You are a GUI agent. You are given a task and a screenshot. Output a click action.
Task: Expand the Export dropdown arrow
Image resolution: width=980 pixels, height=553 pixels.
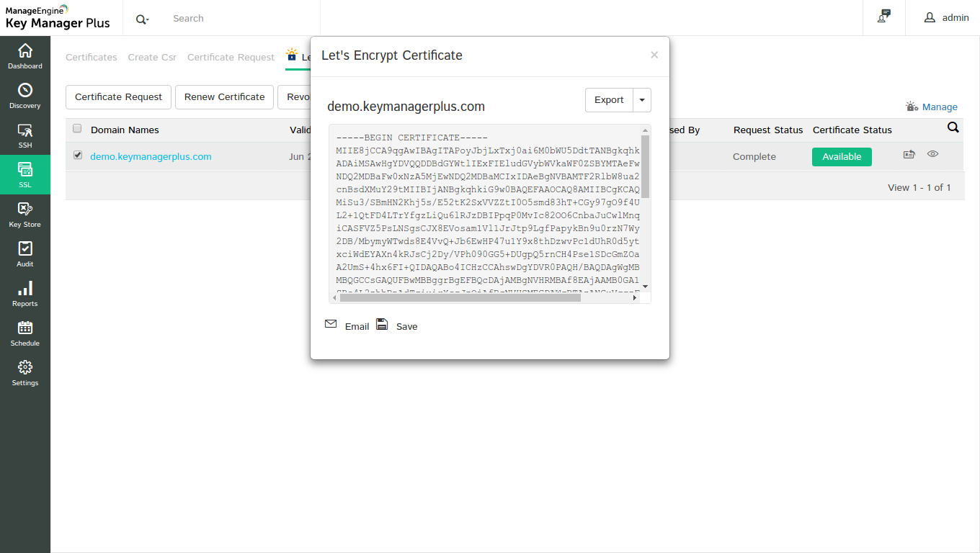(641, 100)
